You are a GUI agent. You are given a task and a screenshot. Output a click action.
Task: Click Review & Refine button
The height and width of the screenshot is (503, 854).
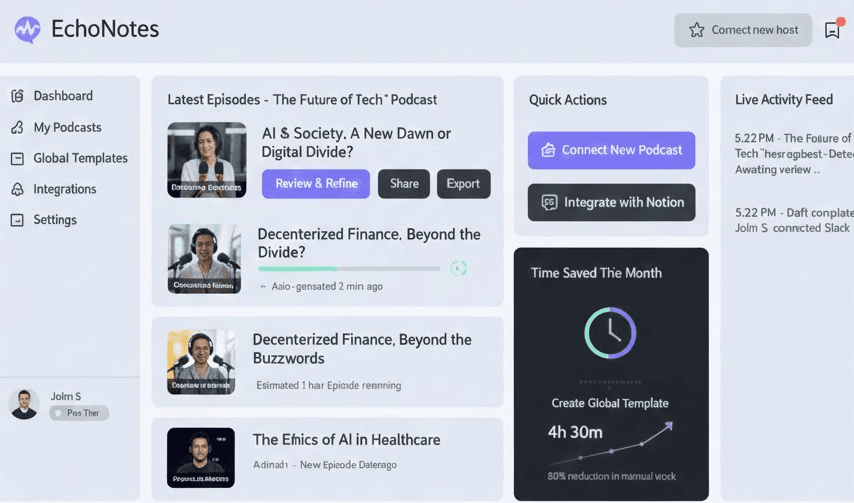pyautogui.click(x=316, y=184)
